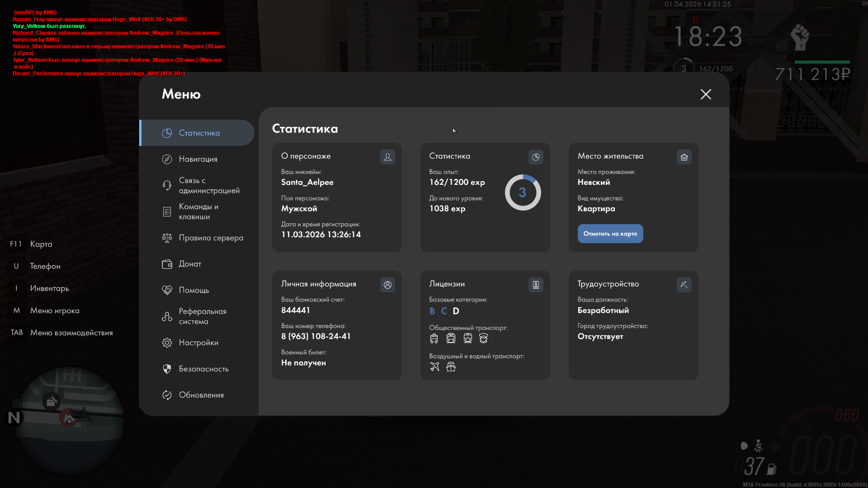Click the user icon in Личная информация card
Screen dimensions: 868x488
pos(387,285)
